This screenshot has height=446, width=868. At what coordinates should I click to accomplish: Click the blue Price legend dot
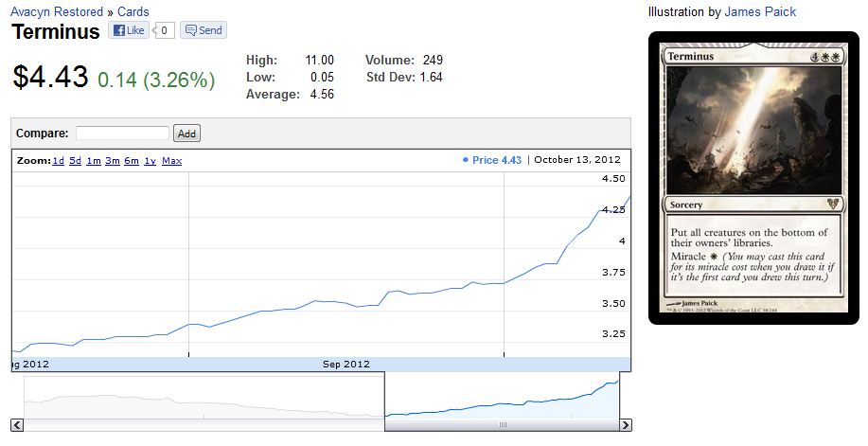pyautogui.click(x=465, y=160)
